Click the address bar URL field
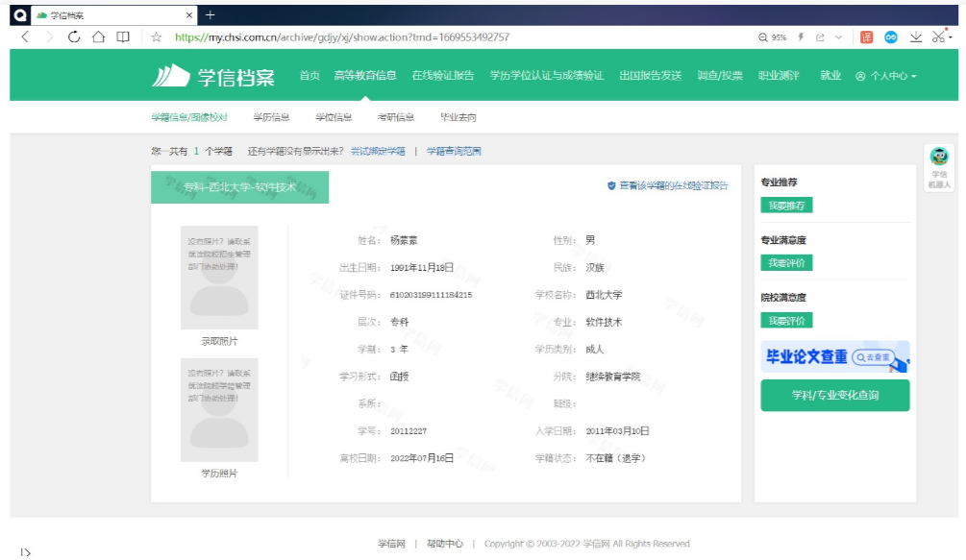The height and width of the screenshot is (560, 966). point(342,37)
